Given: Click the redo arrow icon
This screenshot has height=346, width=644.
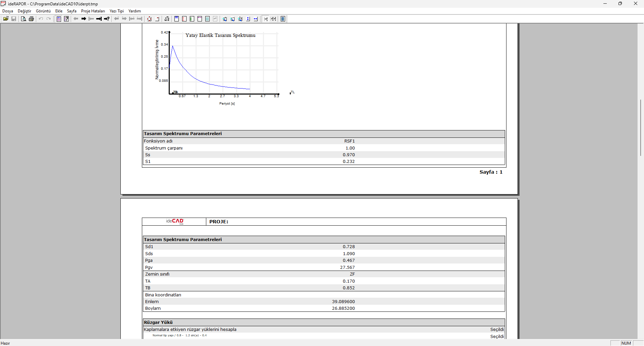Looking at the screenshot, I should tap(49, 19).
